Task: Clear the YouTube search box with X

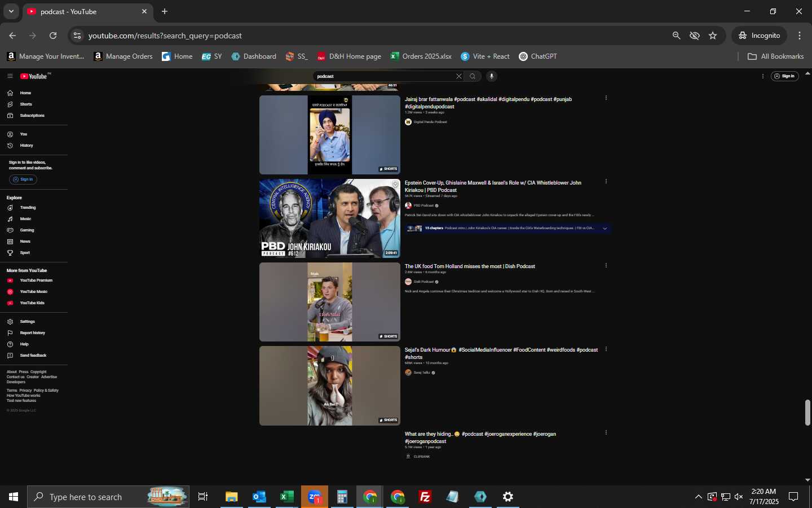Action: click(459, 76)
